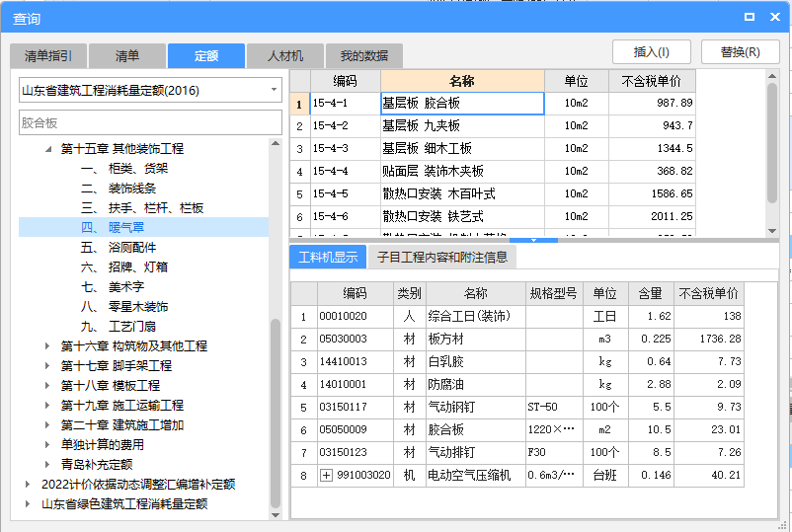Click the upper table's 不含税单价 column header
The width and height of the screenshot is (792, 532).
652,81
